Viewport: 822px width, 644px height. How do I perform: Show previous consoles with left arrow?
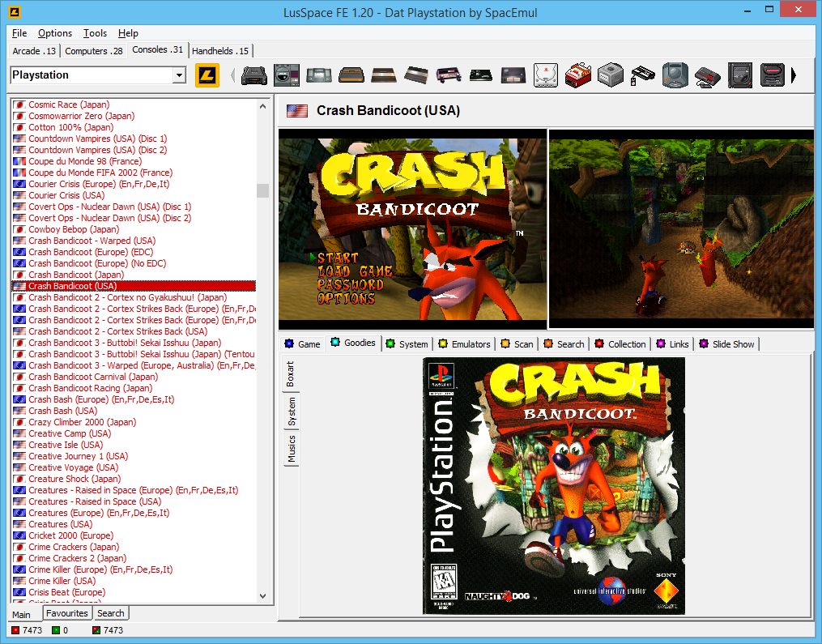pyautogui.click(x=233, y=75)
